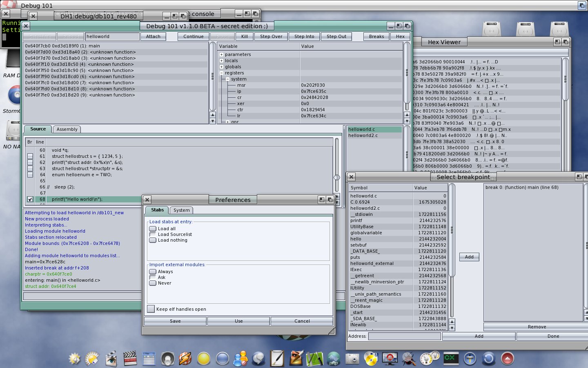
Task: Open the speaker audio icon in dock
Action: pyautogui.click(x=167, y=359)
